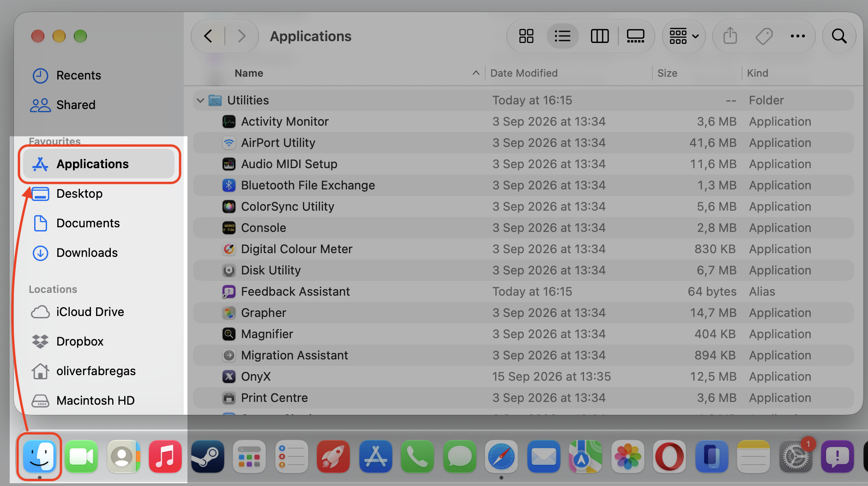This screenshot has height=486, width=868.
Task: Open Safari from the Dock
Action: (501, 456)
